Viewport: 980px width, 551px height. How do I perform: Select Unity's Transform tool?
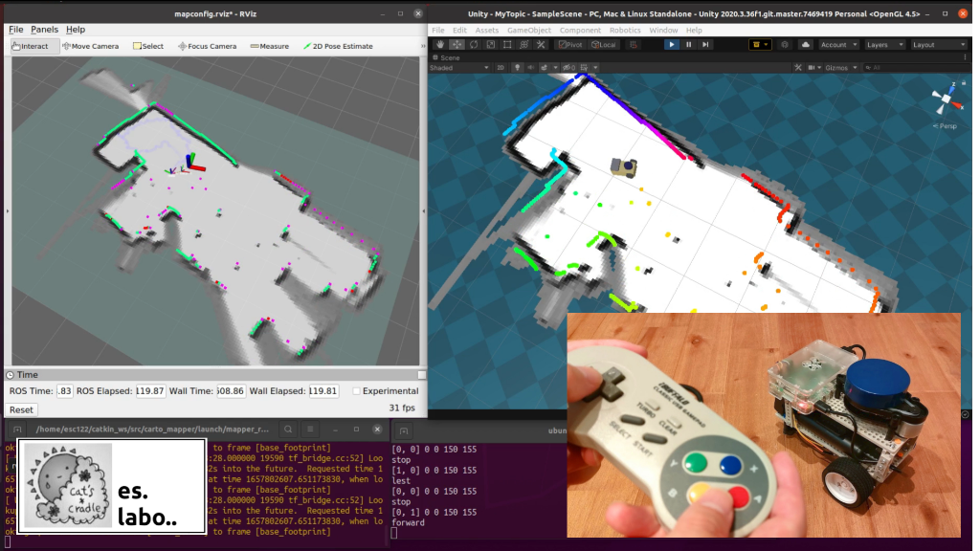[x=524, y=44]
